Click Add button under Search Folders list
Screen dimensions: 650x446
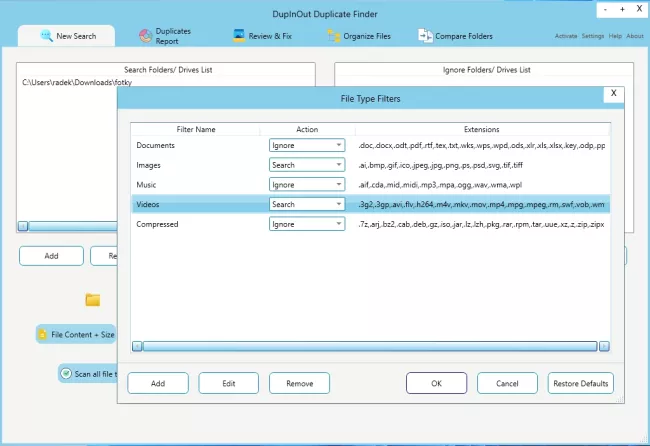pyautogui.click(x=51, y=256)
